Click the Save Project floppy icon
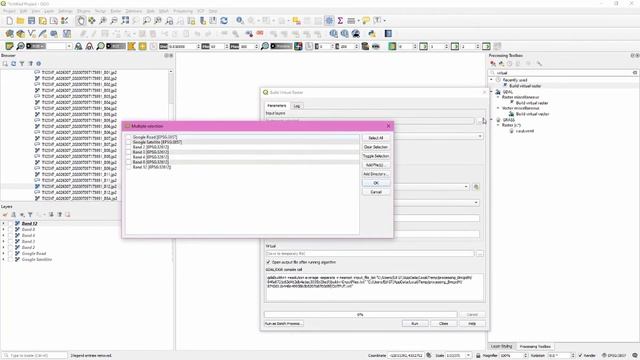Viewport: 640px width, 360px height. pyautogui.click(x=31, y=20)
